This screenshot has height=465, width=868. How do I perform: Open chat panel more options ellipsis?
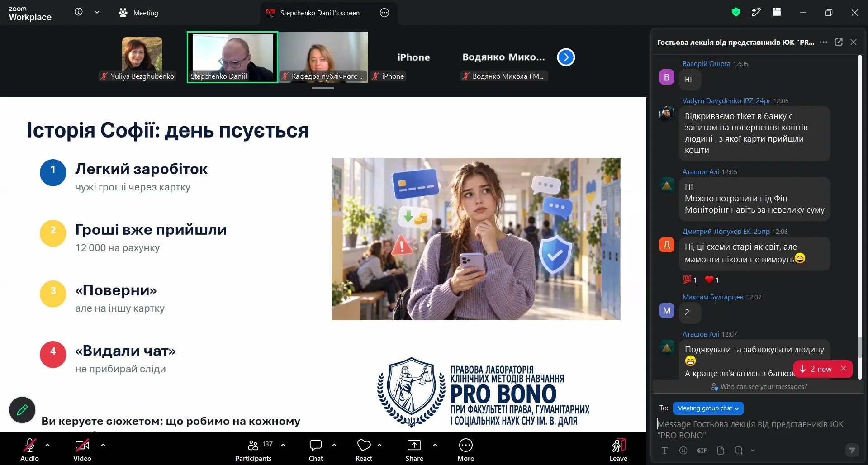[824, 42]
